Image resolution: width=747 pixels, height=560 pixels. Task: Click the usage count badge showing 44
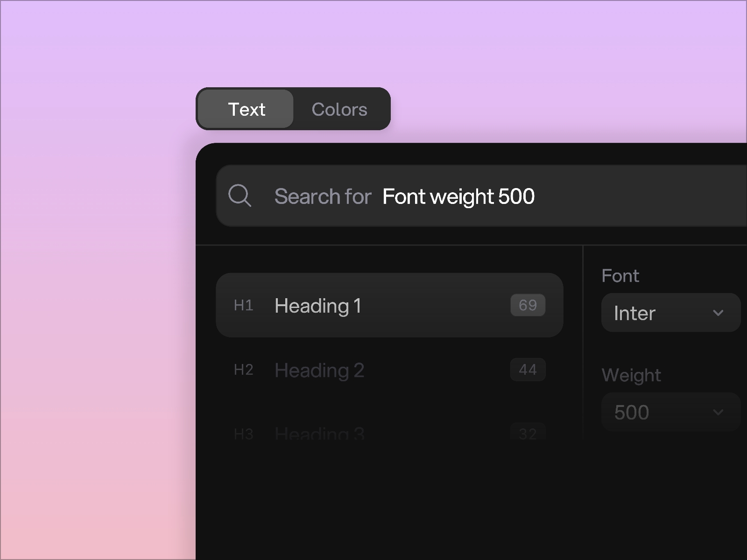coord(528,370)
